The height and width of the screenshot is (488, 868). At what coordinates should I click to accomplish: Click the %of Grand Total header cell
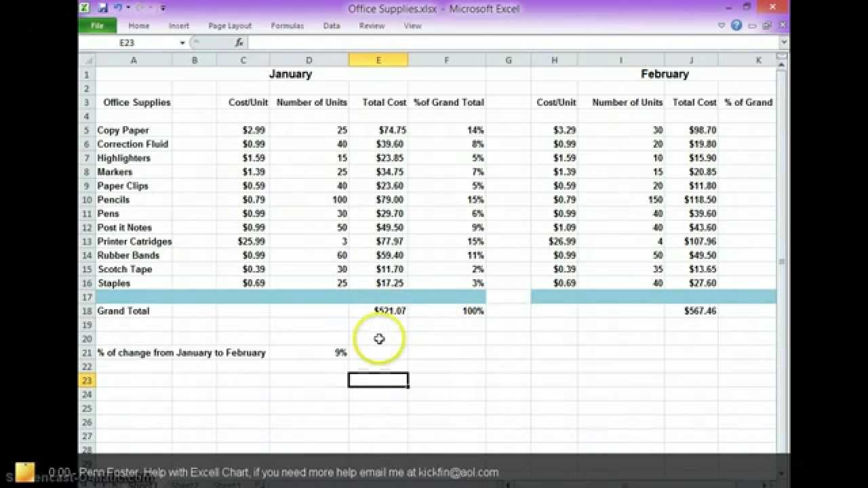[x=447, y=102]
